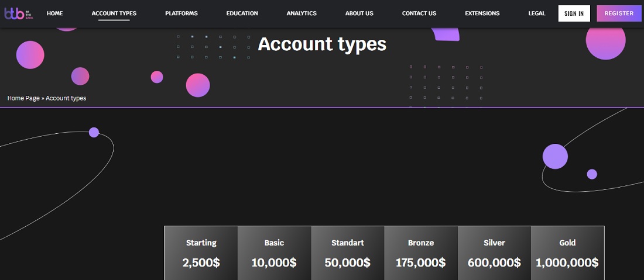This screenshot has width=644, height=280.
Task: Click Contact Us in the navbar
Action: click(419, 13)
